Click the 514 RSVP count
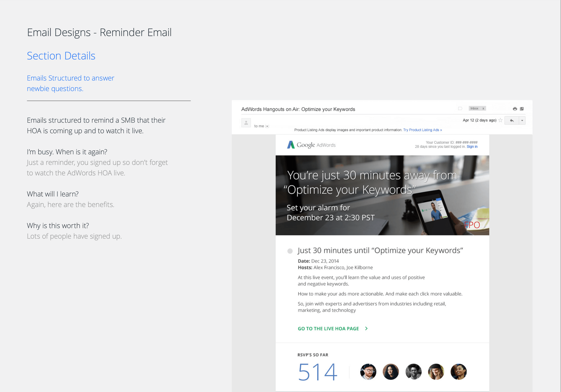Screen dimensions: 561x392 click(318, 372)
